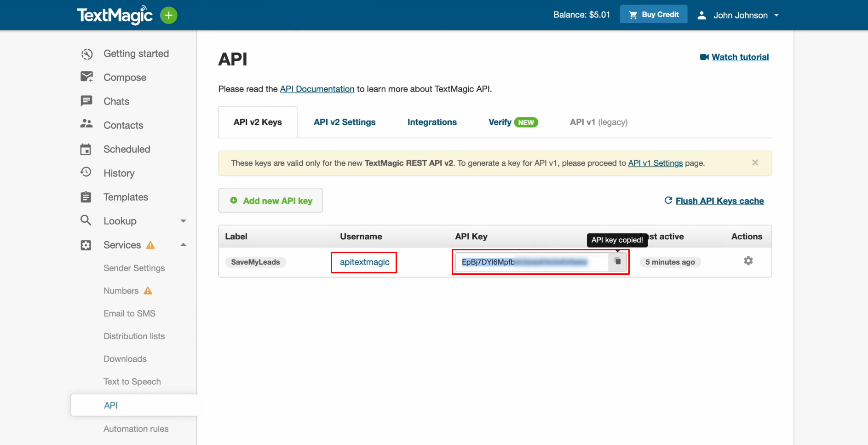
Task: Open History in the sidebar
Action: click(x=119, y=173)
